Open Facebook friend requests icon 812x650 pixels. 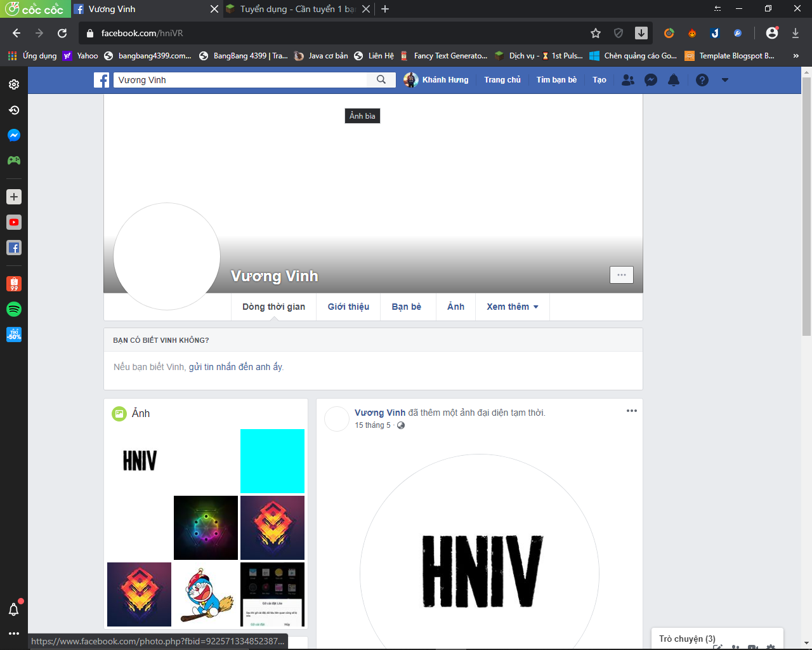[628, 80]
